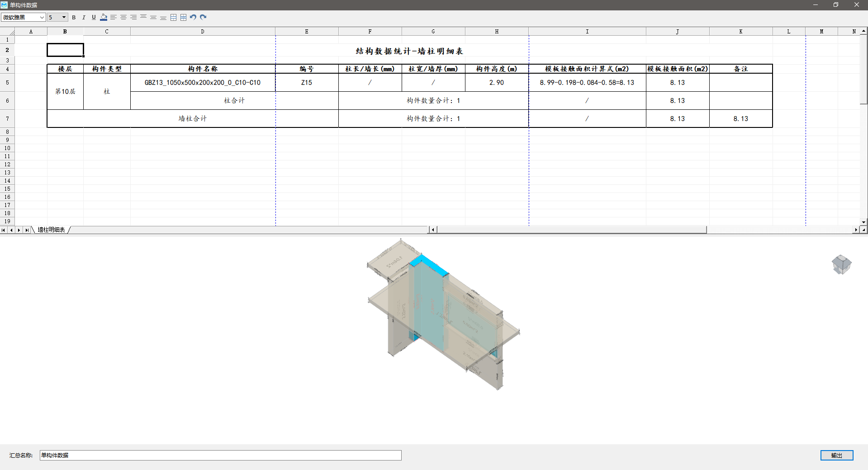The image size is (868, 470).
Task: Click the merge cells icon
Action: pos(173,17)
